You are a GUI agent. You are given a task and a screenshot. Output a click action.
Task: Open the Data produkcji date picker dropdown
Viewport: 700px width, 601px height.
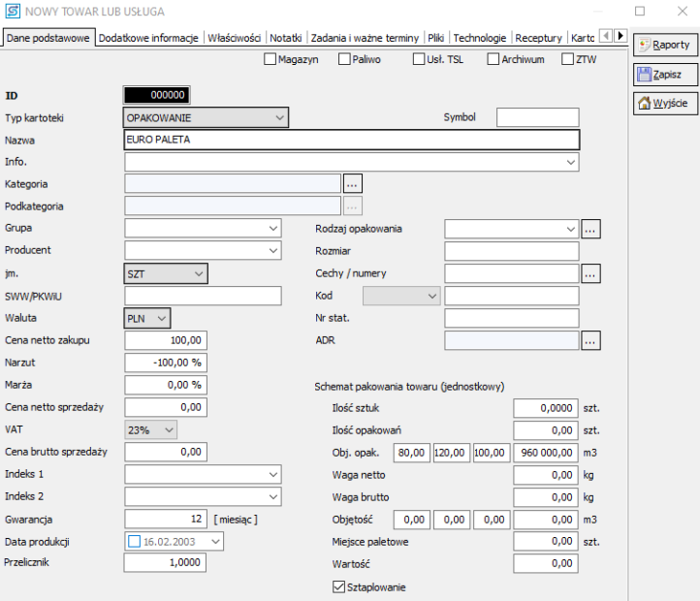(215, 542)
